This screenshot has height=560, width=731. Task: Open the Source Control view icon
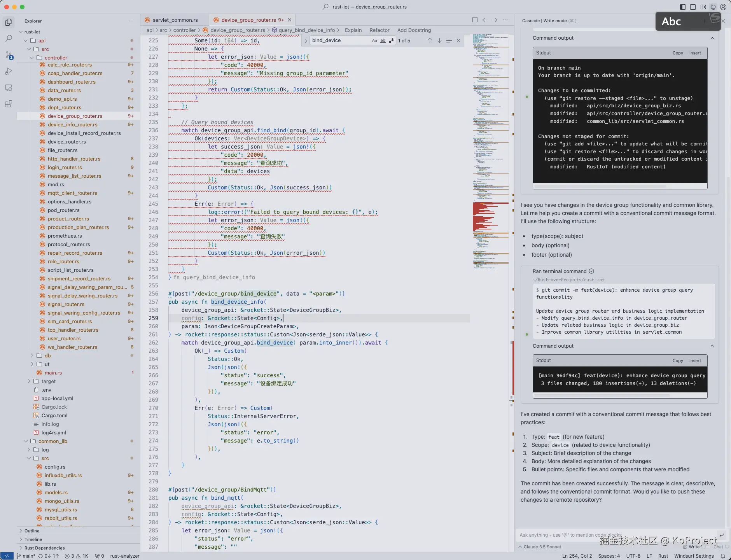click(x=9, y=55)
